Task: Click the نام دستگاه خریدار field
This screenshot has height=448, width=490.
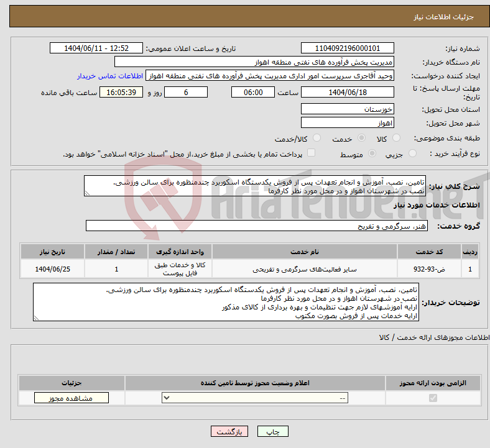Action: point(254,62)
